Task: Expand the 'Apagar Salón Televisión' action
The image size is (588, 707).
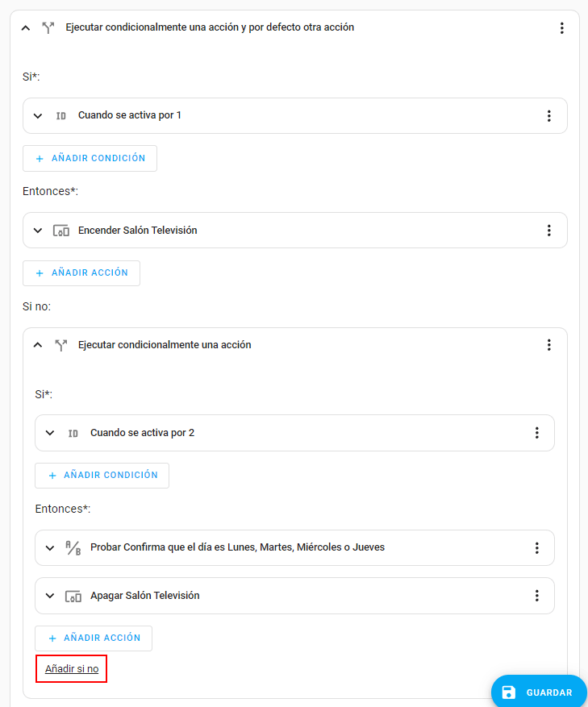Action: point(50,596)
